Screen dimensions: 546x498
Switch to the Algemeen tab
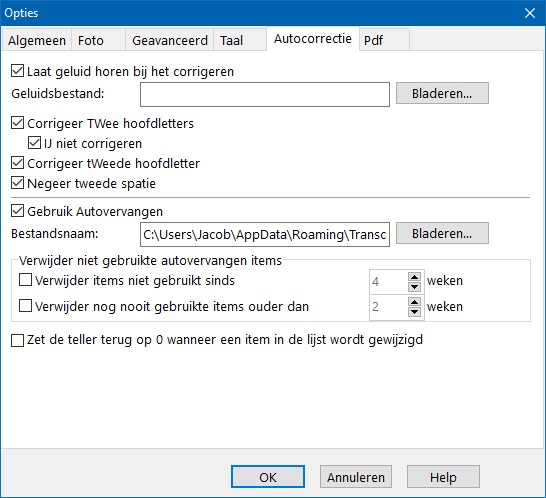pyautogui.click(x=37, y=40)
